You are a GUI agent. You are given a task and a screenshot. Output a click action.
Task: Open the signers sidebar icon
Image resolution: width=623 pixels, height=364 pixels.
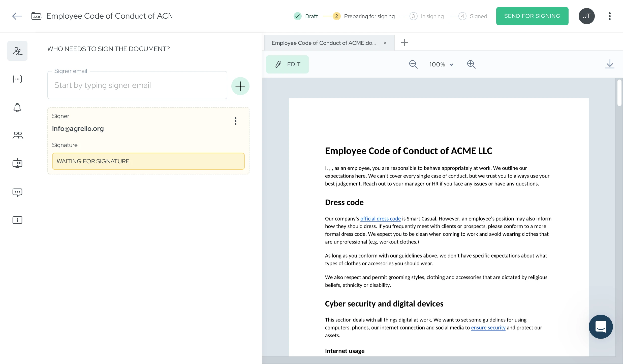click(x=17, y=51)
